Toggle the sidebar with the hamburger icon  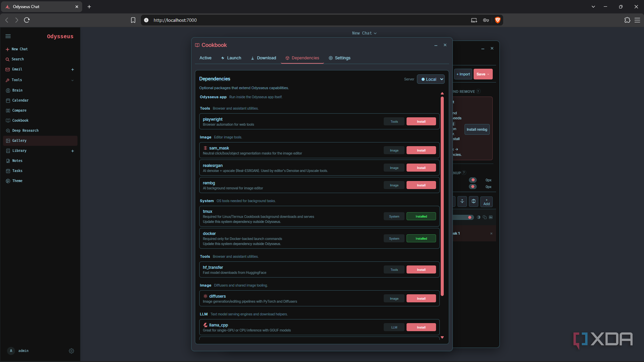(x=8, y=36)
